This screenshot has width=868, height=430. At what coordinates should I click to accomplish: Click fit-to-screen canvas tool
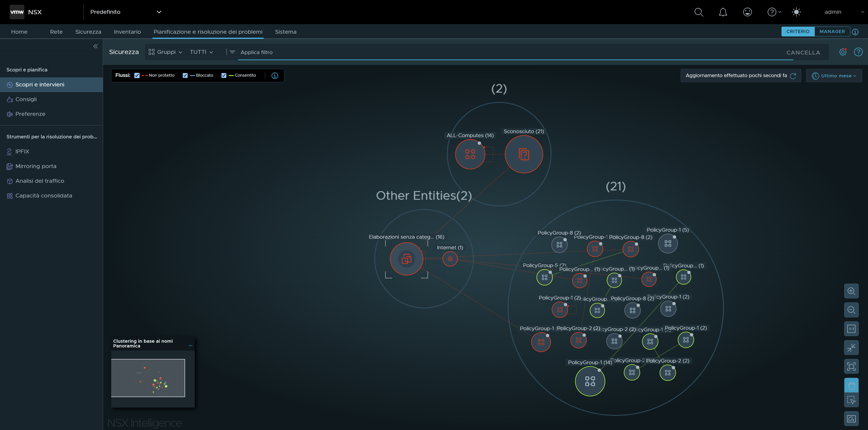pyautogui.click(x=851, y=367)
